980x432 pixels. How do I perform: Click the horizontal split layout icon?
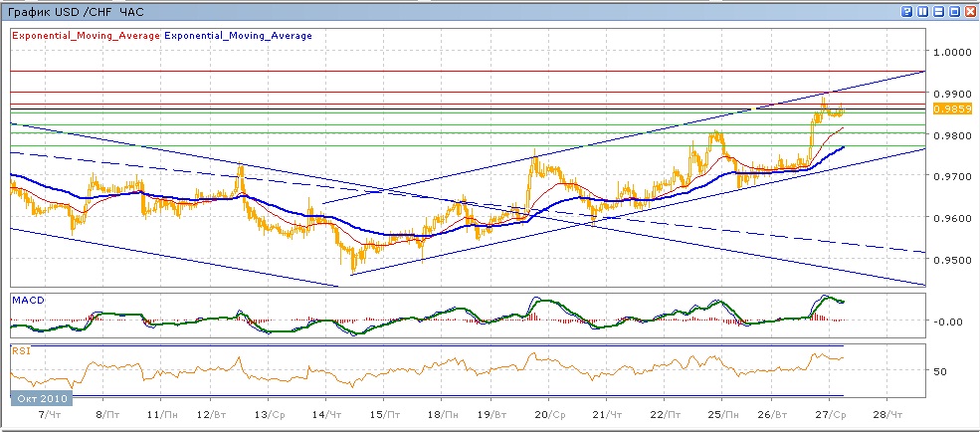940,11
